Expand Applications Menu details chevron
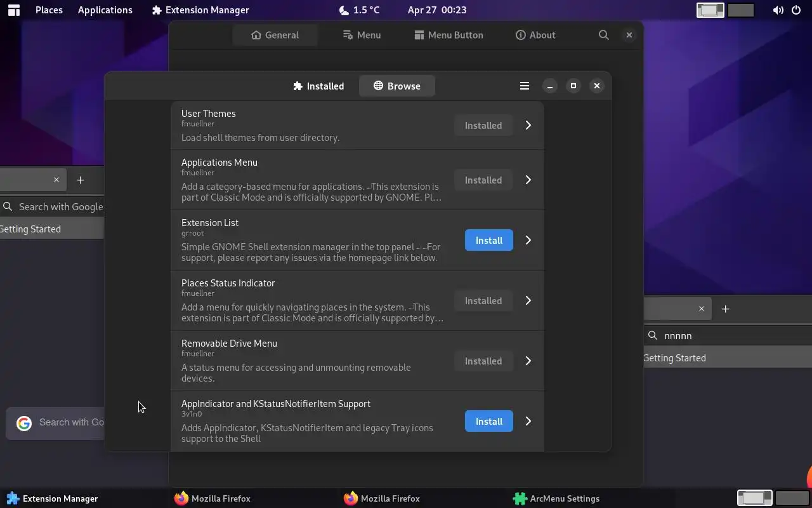Viewport: 812px width, 508px height. [x=528, y=180]
